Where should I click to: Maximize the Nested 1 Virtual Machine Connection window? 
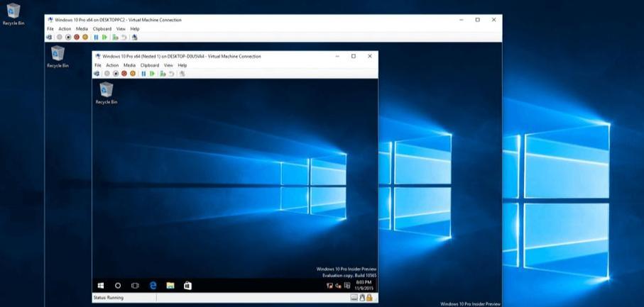[x=353, y=56]
